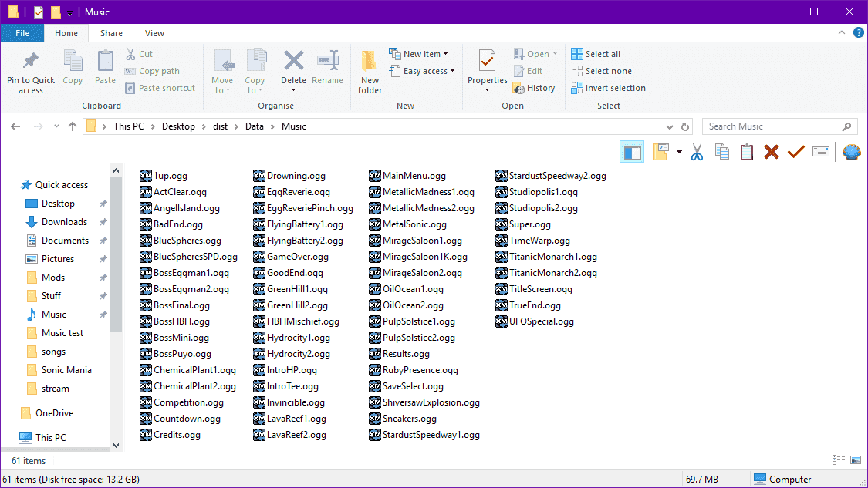Select the file ShiversawExplosion.ogg
868x488 pixels.
tap(424, 402)
